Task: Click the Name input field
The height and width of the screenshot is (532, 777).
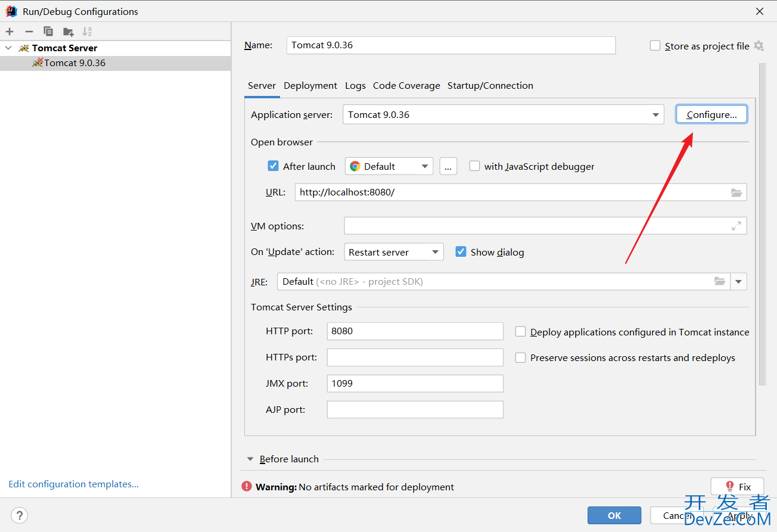Action: (x=451, y=45)
